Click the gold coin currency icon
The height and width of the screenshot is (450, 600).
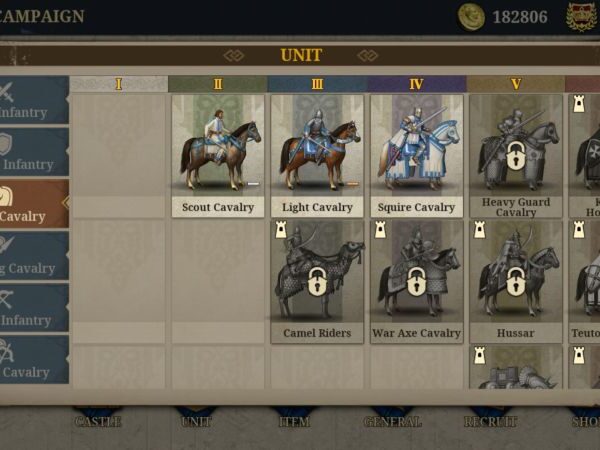click(471, 17)
